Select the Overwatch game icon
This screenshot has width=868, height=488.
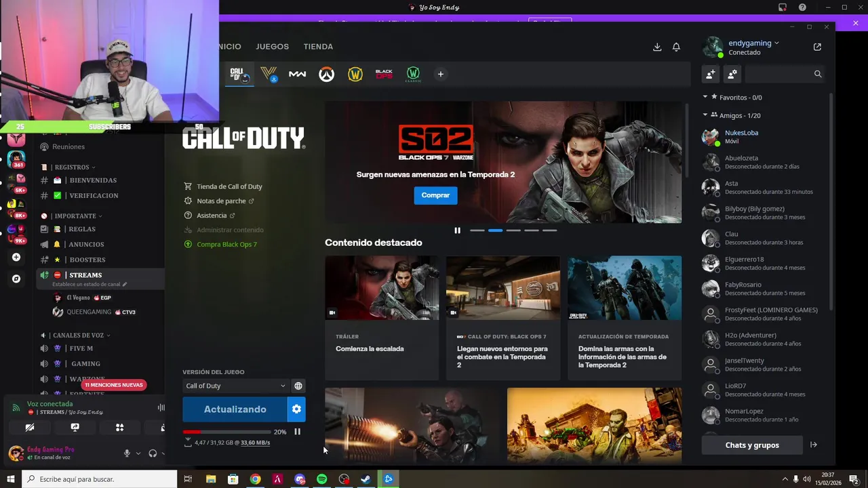[326, 75]
